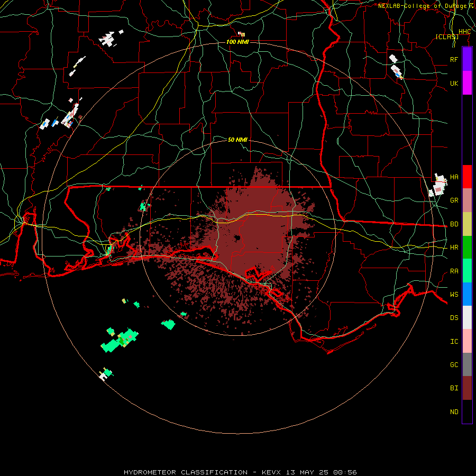Click the largest green rain cell offshore
The width and height of the screenshot is (476, 476).
(120, 341)
